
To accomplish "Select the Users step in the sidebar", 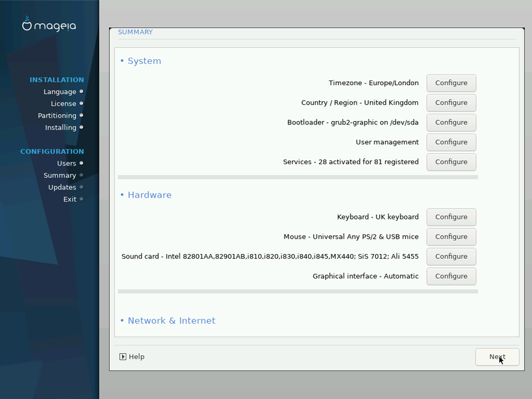I will point(66,164).
